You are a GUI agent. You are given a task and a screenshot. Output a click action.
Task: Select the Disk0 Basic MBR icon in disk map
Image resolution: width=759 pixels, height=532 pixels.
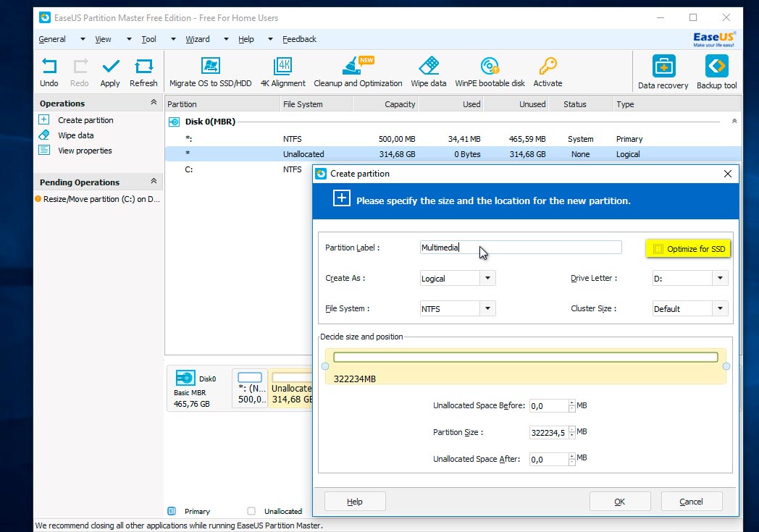point(185,379)
